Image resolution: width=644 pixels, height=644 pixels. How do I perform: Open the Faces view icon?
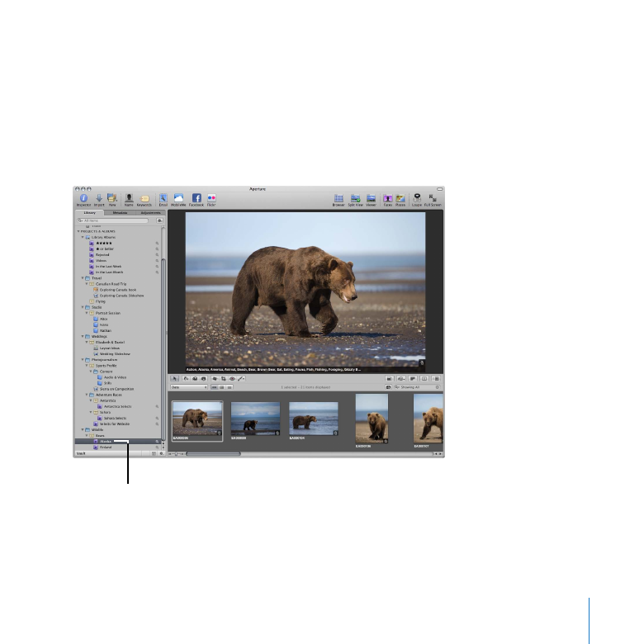click(388, 198)
